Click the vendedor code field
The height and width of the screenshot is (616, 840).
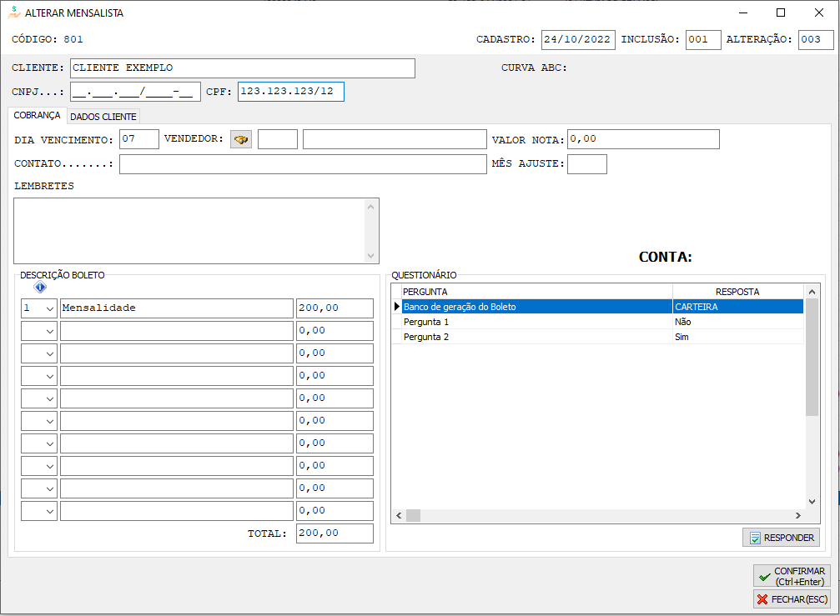[x=278, y=139]
